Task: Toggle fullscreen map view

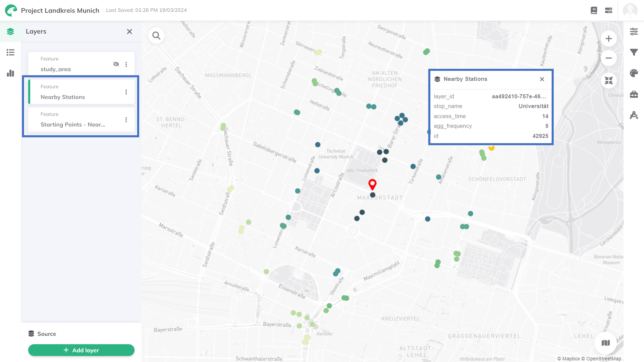Action: 608,81
